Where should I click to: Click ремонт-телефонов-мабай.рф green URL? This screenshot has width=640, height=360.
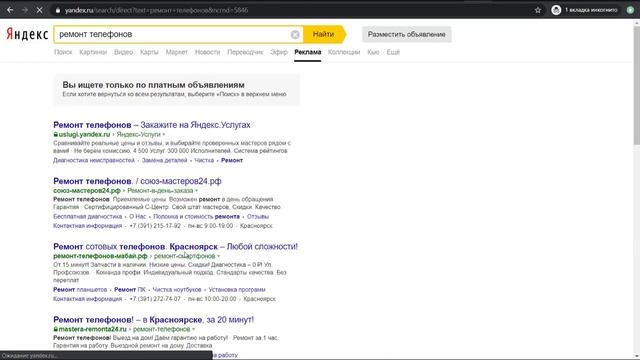100,256
